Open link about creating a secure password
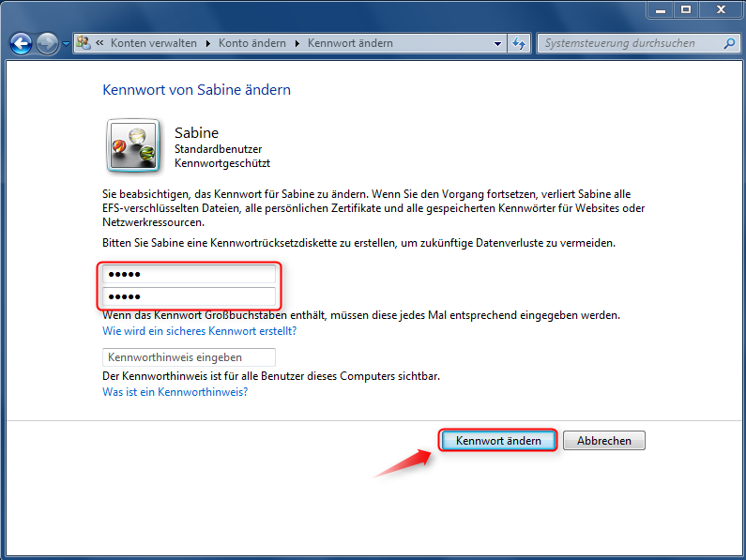Viewport: 746px width, 560px height. [x=199, y=331]
